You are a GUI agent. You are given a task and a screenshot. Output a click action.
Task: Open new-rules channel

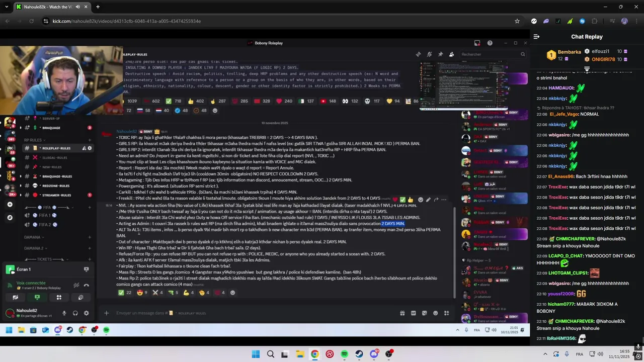click(x=52, y=167)
